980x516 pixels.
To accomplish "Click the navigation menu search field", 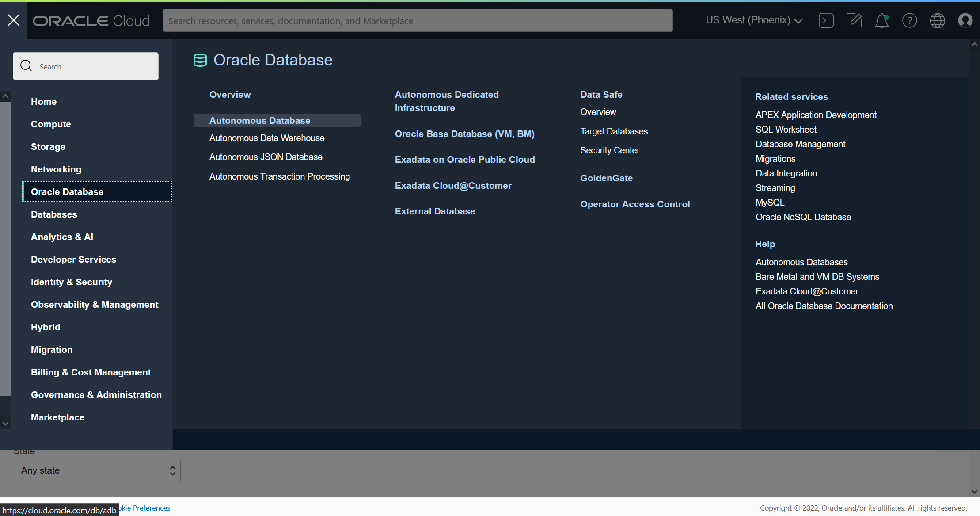I will pyautogui.click(x=86, y=66).
